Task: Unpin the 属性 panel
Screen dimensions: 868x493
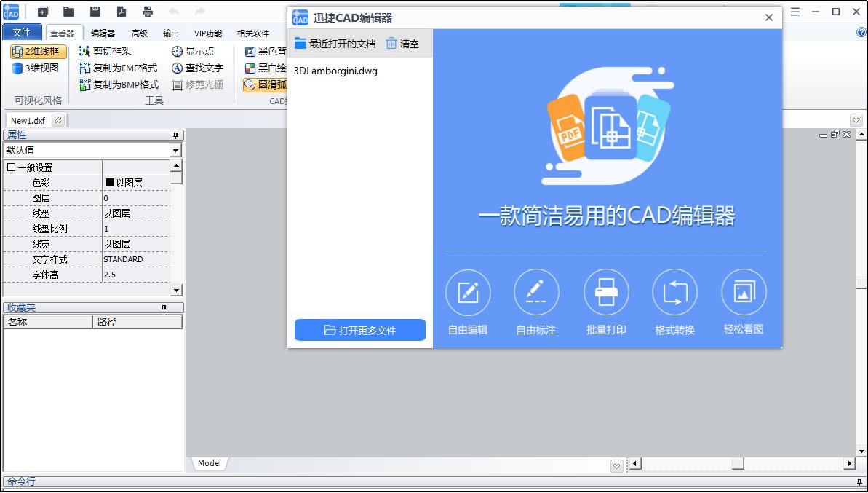Action: (x=176, y=135)
